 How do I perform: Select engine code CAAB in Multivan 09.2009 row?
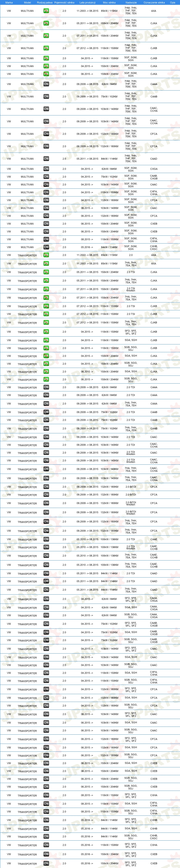click(154, 97)
